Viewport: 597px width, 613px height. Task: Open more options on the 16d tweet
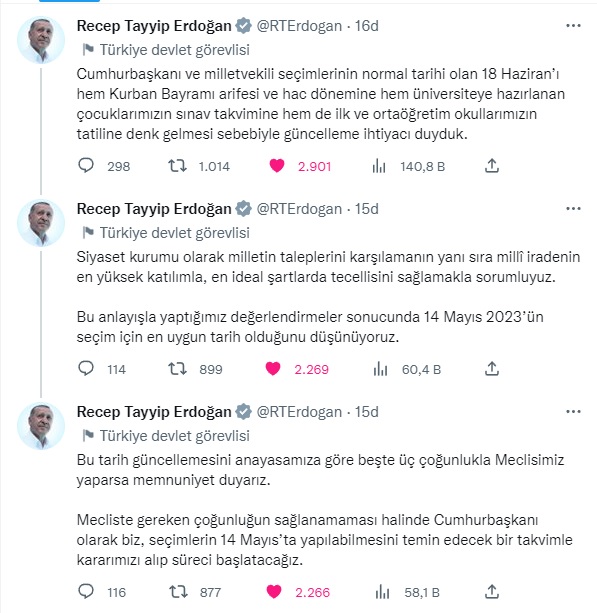(x=573, y=26)
